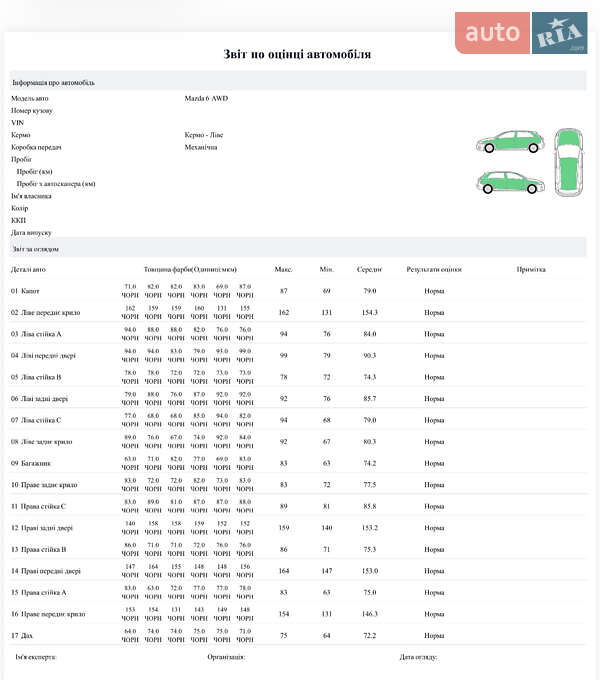This screenshot has width=600, height=680.
Task: Click the red auto logo block
Action: (493, 33)
